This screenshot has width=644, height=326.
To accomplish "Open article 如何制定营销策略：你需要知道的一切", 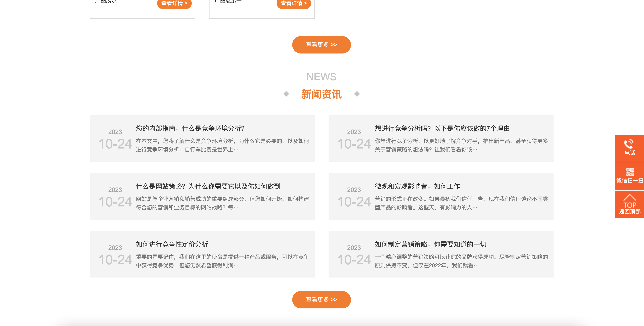I will 430,244.
